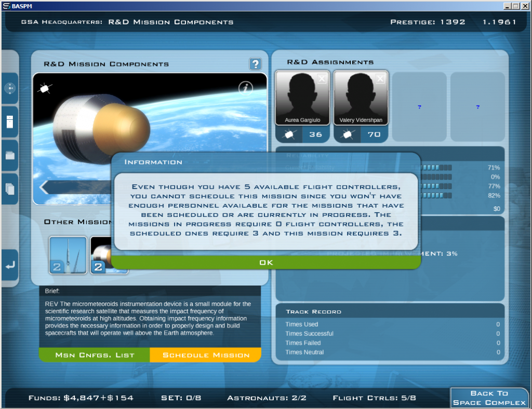Click the Times Failed row
Image resolution: width=532 pixels, height=409 pixels.
392,343
